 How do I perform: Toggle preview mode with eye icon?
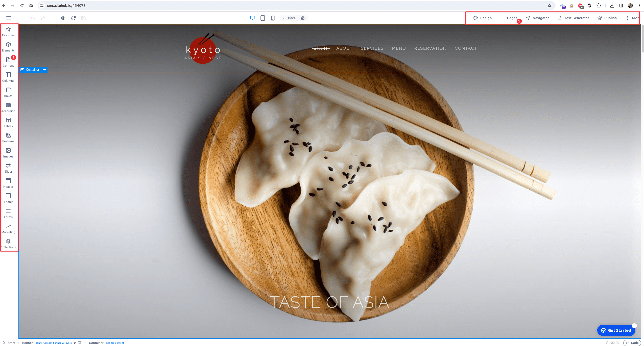pos(63,18)
